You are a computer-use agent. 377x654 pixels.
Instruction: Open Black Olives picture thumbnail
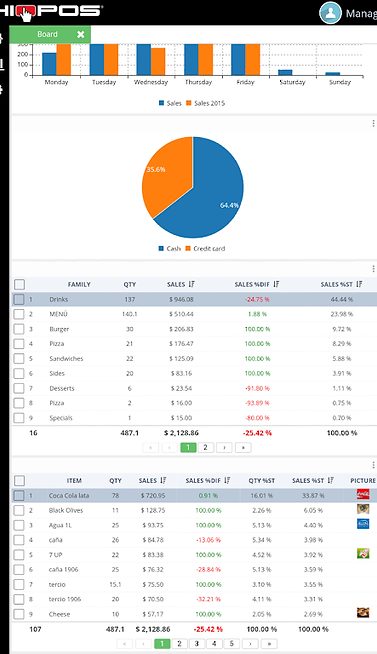click(363, 509)
